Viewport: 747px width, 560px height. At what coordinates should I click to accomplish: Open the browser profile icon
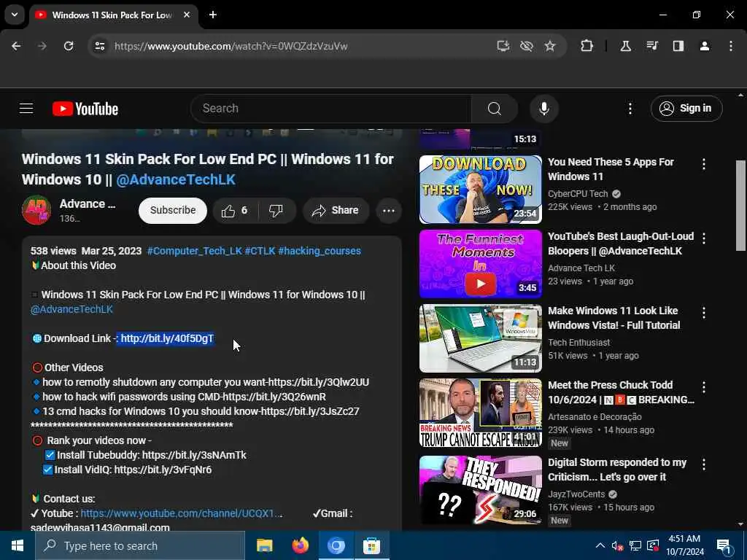pyautogui.click(x=705, y=46)
